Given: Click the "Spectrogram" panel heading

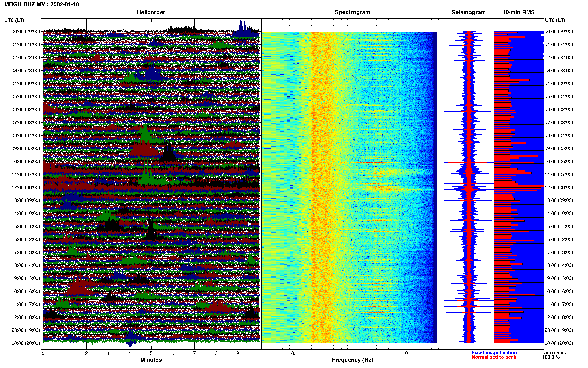Looking at the screenshot, I should pos(352,12).
